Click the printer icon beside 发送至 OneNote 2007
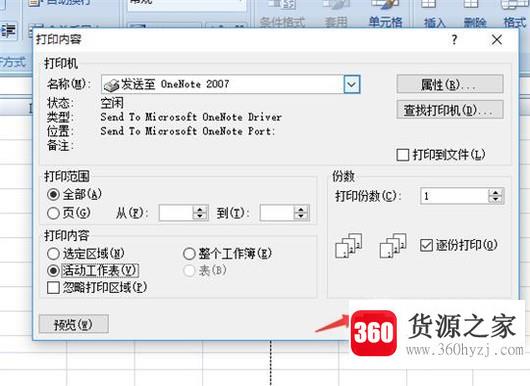This screenshot has height=386, width=530. click(x=111, y=85)
